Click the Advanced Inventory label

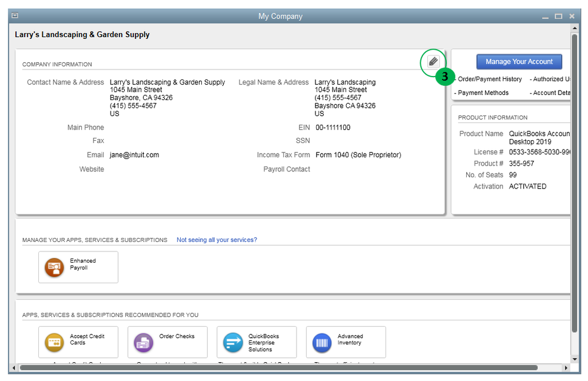click(350, 339)
